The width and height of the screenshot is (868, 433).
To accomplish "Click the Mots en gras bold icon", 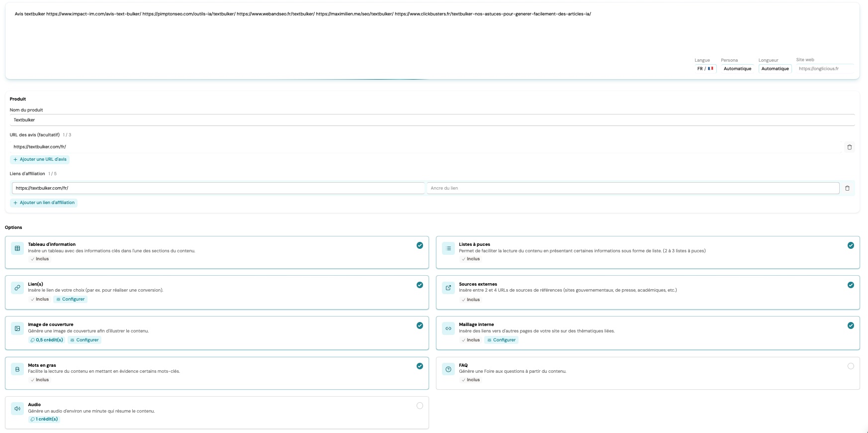I will (17, 369).
